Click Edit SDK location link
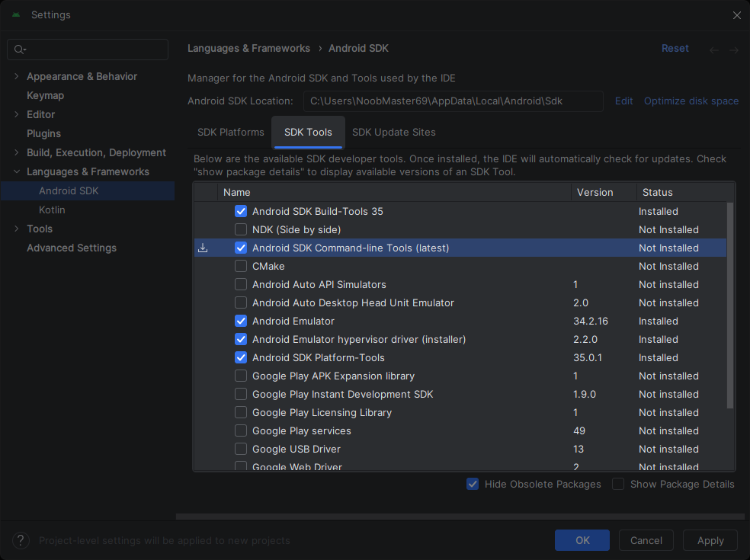This screenshot has width=750, height=560. coord(623,101)
